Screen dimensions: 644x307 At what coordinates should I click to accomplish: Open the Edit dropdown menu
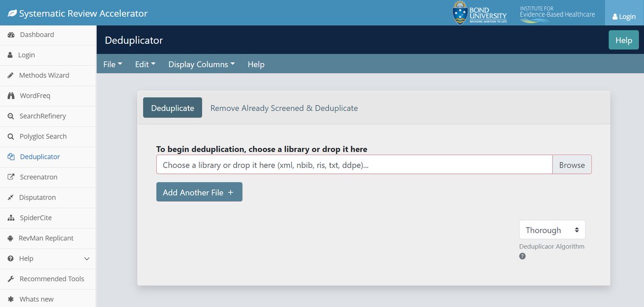(x=145, y=64)
